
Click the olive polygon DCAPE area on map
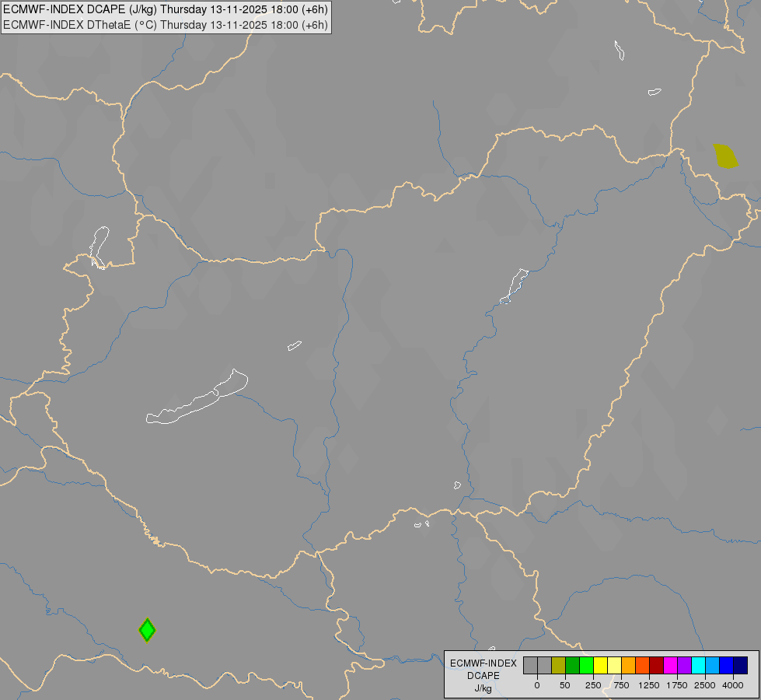click(725, 156)
